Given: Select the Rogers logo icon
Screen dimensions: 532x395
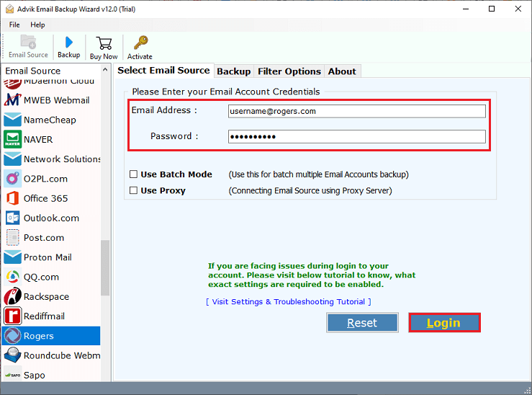Looking at the screenshot, I should tap(12, 336).
